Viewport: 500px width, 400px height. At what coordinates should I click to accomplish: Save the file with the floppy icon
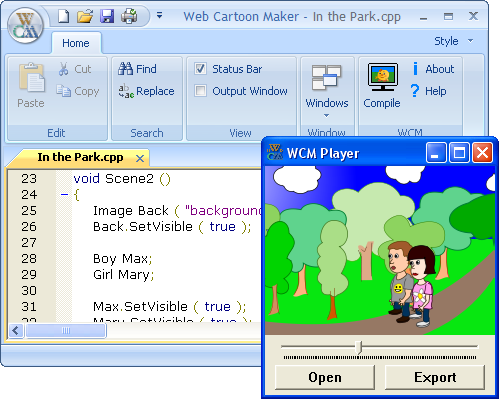click(107, 16)
